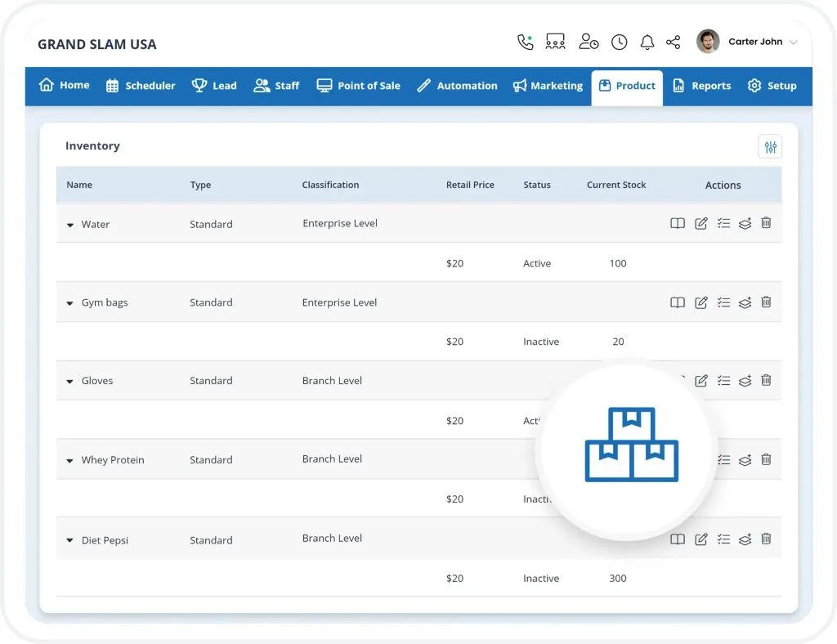Image resolution: width=837 pixels, height=644 pixels.
Task: Edit the Water product
Action: 700,223
